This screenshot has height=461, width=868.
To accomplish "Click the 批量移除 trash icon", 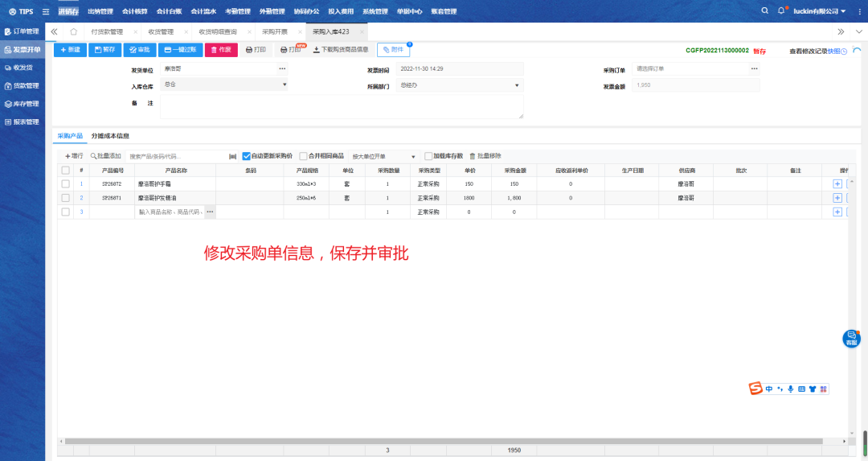I will pyautogui.click(x=473, y=156).
